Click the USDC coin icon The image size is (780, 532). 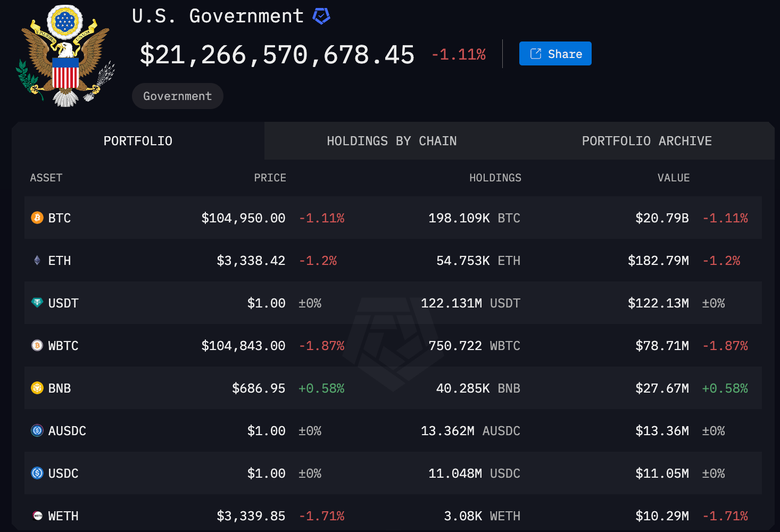(37, 473)
